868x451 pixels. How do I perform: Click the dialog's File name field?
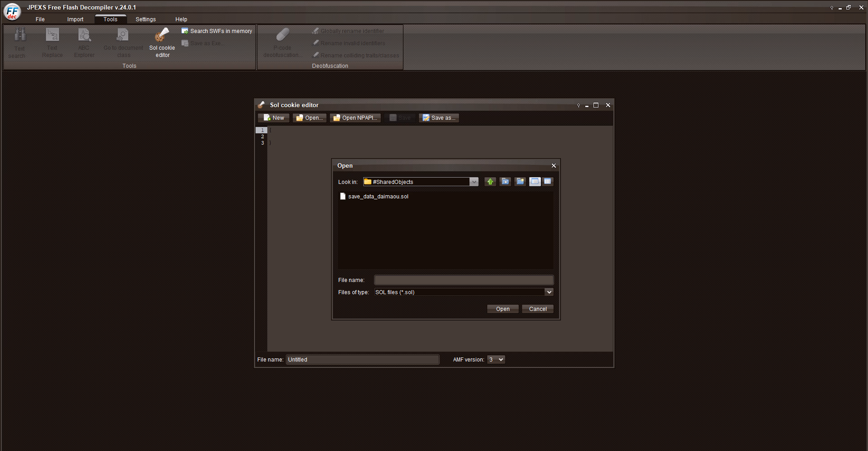(x=464, y=280)
